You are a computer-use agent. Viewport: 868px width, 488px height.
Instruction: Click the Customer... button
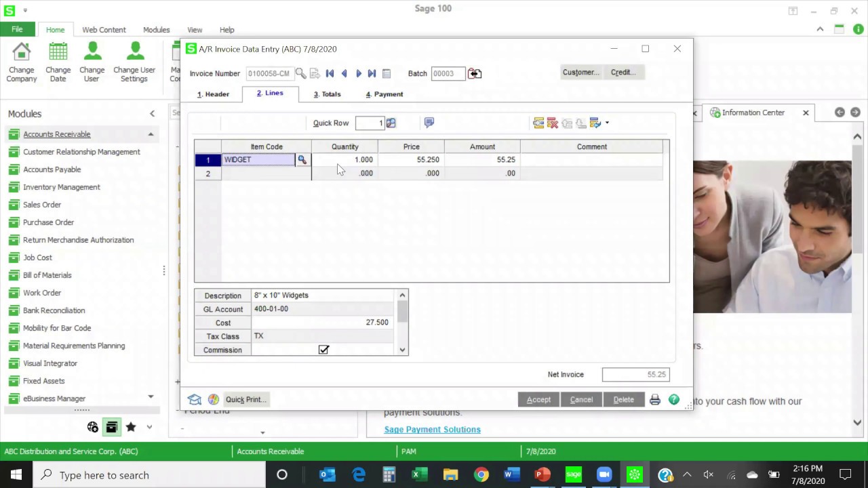[x=581, y=72]
